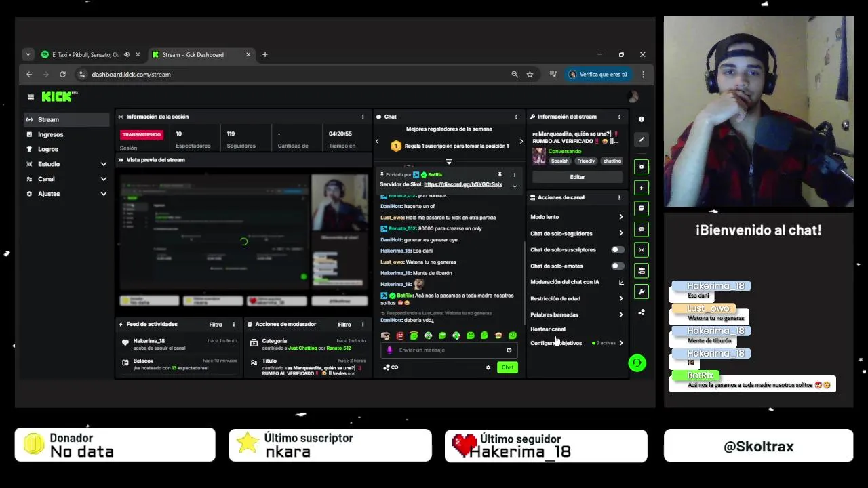This screenshot has width=868, height=488.
Task: Toggle channel actions widget icon in toolbar
Action: [x=642, y=270]
